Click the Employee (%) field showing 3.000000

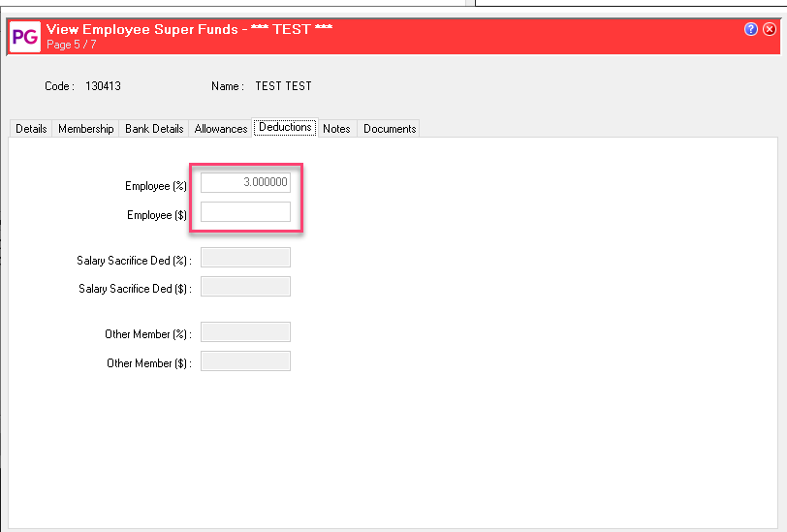point(245,183)
